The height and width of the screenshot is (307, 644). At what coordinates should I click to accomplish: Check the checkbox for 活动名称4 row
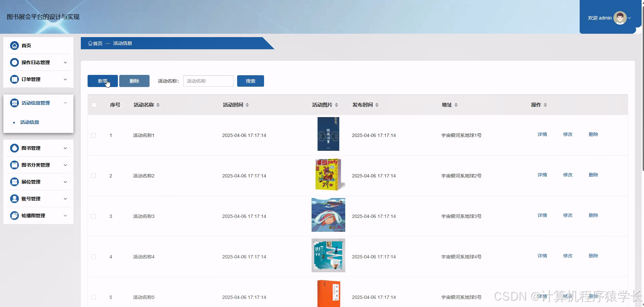pyautogui.click(x=94, y=256)
